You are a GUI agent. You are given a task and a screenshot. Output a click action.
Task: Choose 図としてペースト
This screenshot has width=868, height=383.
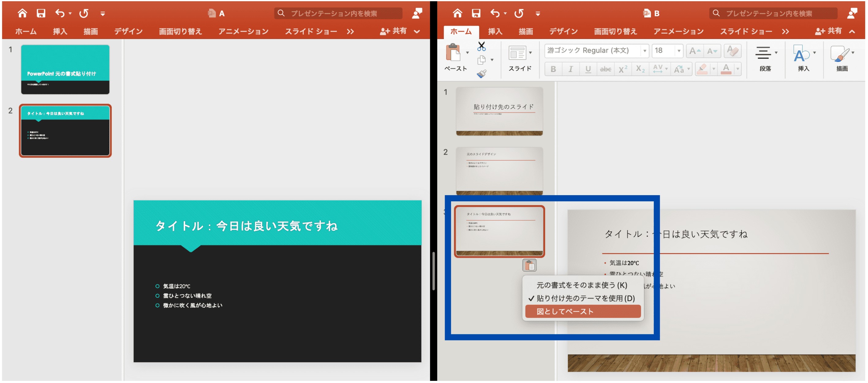tap(583, 312)
